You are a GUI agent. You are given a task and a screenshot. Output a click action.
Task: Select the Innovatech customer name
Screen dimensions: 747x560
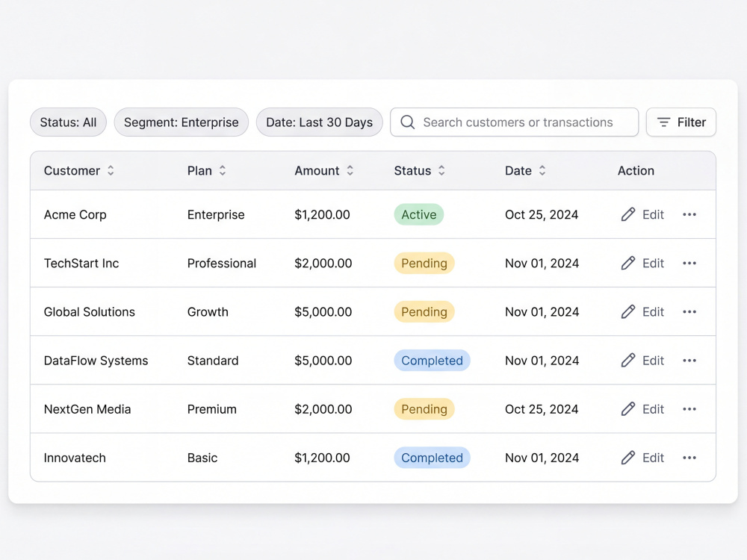point(75,458)
